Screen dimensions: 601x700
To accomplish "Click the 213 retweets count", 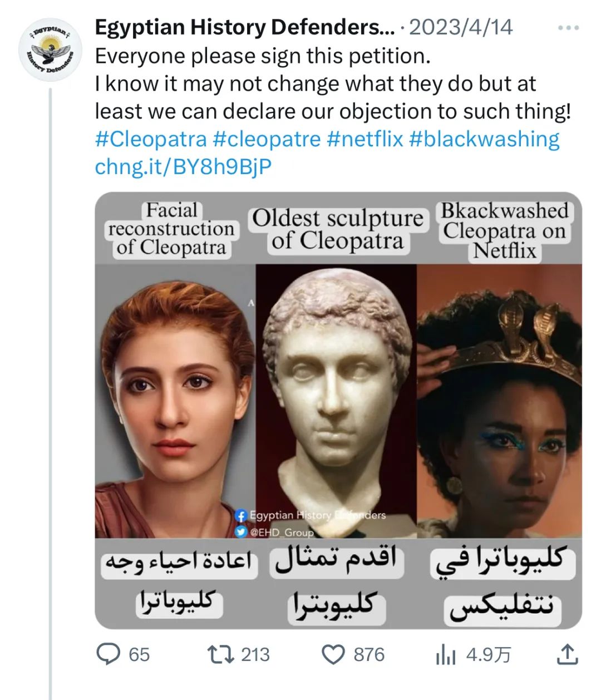I will point(255,655).
